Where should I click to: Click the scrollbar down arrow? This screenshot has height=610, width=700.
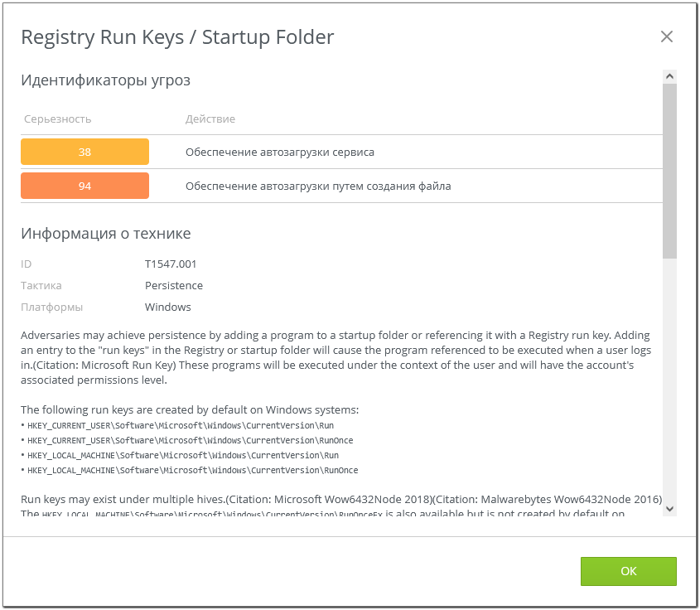click(x=669, y=508)
